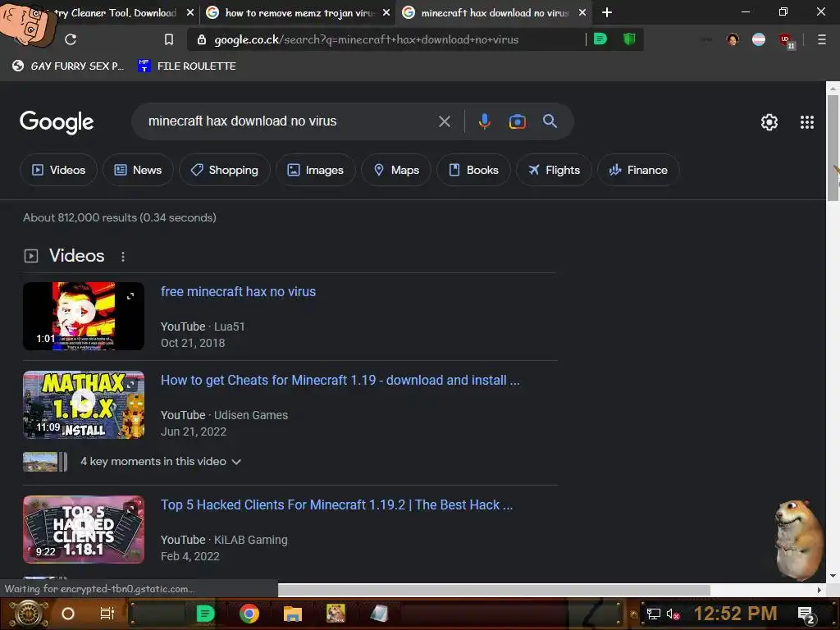
Task: Play the Top 5 Hacked Clients thumbnail
Action: [84, 529]
